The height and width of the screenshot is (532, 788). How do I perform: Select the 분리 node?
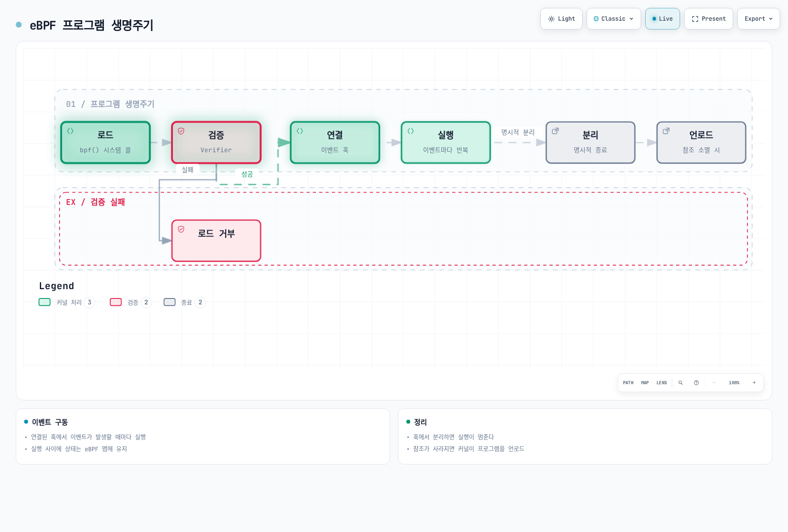[x=591, y=142]
